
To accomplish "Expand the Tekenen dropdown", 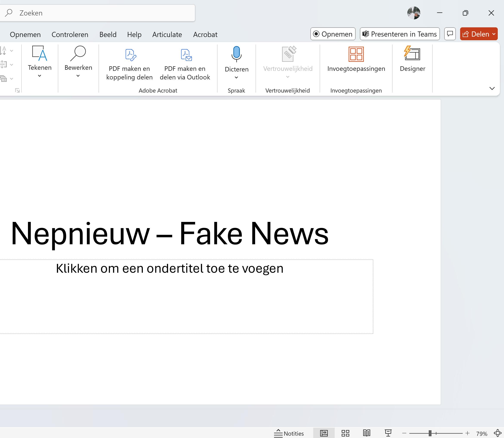I will [40, 76].
